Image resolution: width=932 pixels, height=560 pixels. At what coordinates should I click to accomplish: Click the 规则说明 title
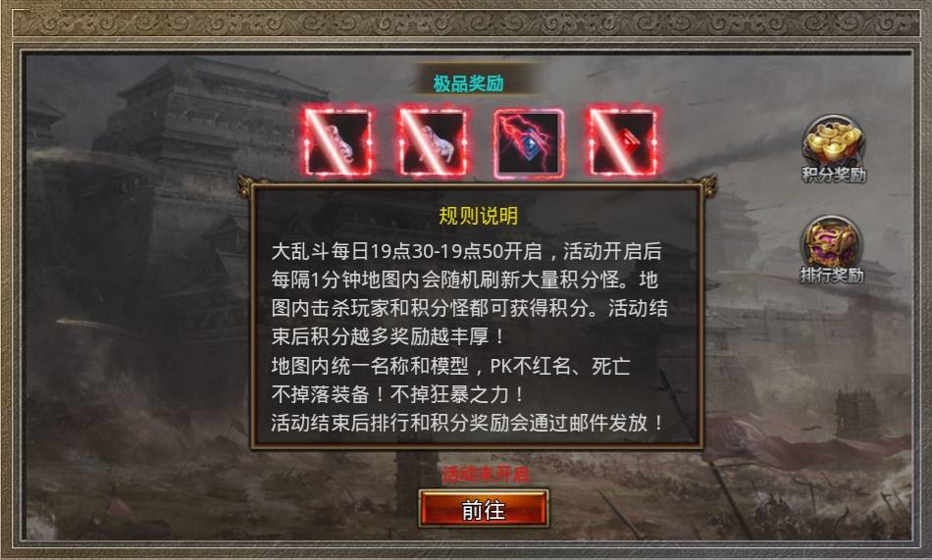(x=478, y=216)
